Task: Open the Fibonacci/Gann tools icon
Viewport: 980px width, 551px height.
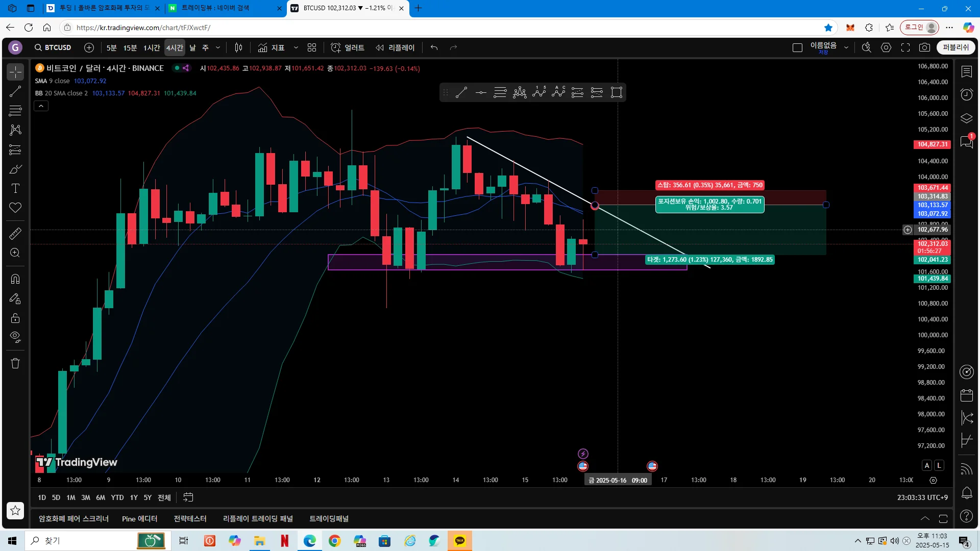Action: tap(15, 111)
